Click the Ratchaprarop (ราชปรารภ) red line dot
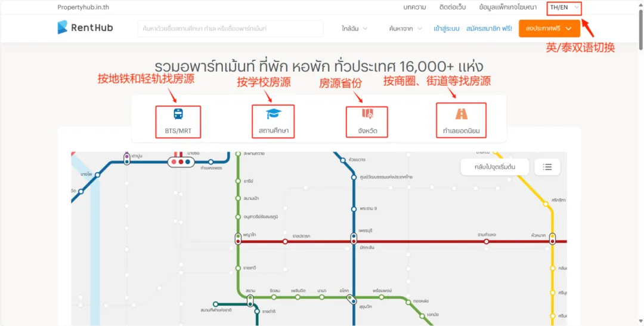The width and height of the screenshot is (644, 326). click(x=286, y=242)
